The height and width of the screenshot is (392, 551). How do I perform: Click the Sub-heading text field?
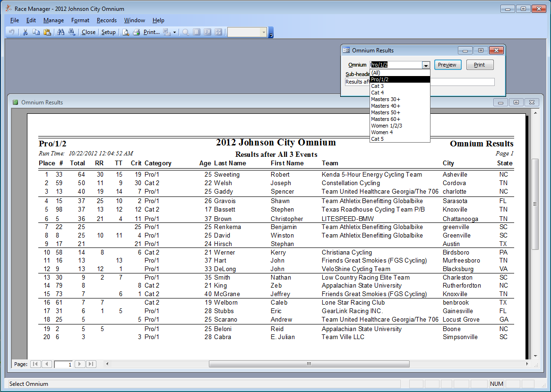tap(420, 82)
